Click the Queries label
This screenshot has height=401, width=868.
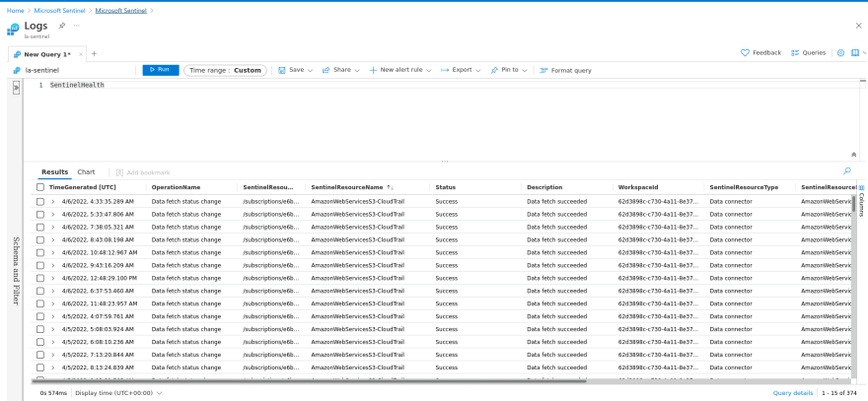click(815, 53)
